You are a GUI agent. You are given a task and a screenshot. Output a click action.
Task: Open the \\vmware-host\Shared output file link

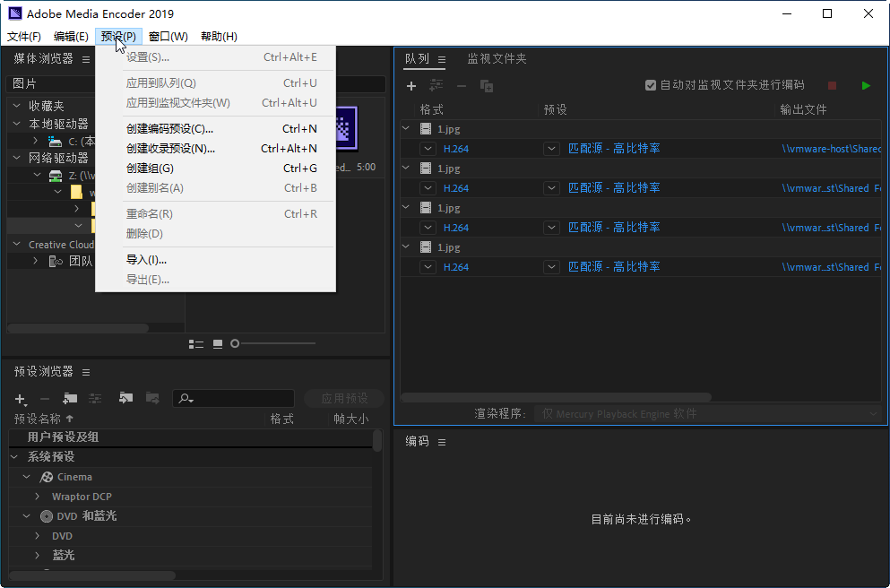(x=831, y=149)
